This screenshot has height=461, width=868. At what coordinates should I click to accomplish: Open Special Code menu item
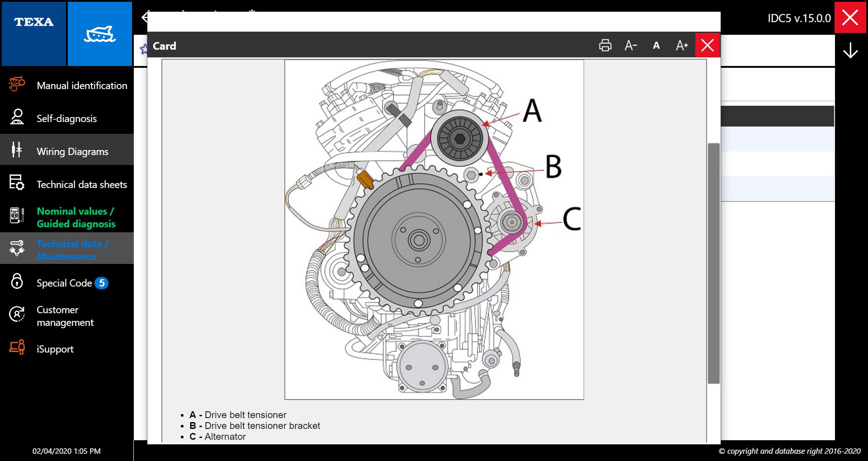click(64, 283)
